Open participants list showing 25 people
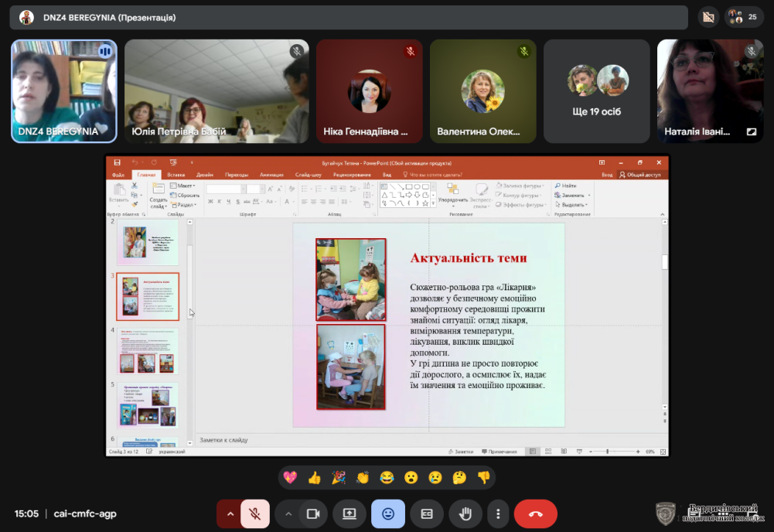 tap(744, 17)
